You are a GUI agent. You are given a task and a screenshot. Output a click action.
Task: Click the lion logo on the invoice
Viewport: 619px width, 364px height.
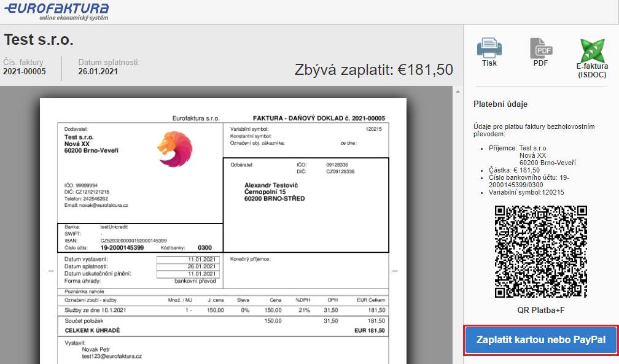[x=174, y=149]
